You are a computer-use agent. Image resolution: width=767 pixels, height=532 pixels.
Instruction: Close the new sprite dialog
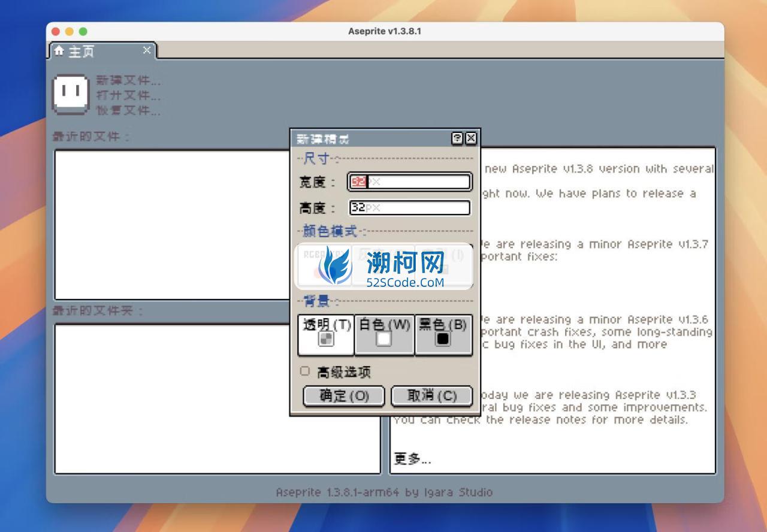[471, 138]
